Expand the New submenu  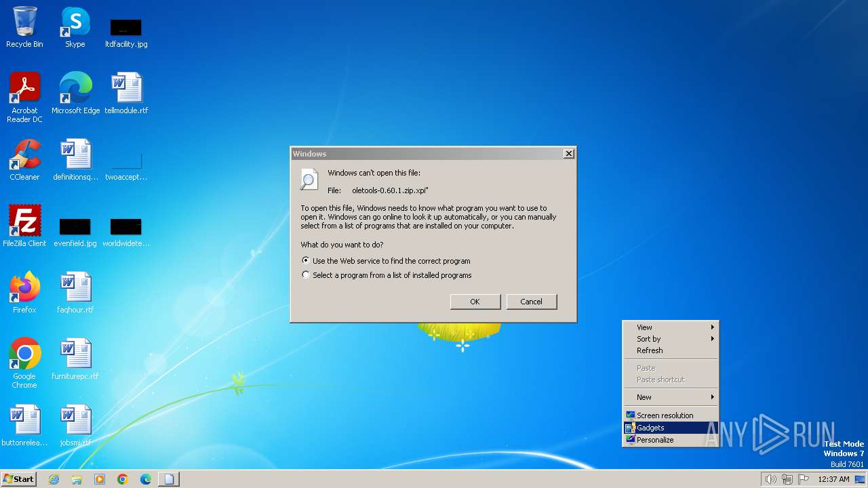tap(671, 397)
